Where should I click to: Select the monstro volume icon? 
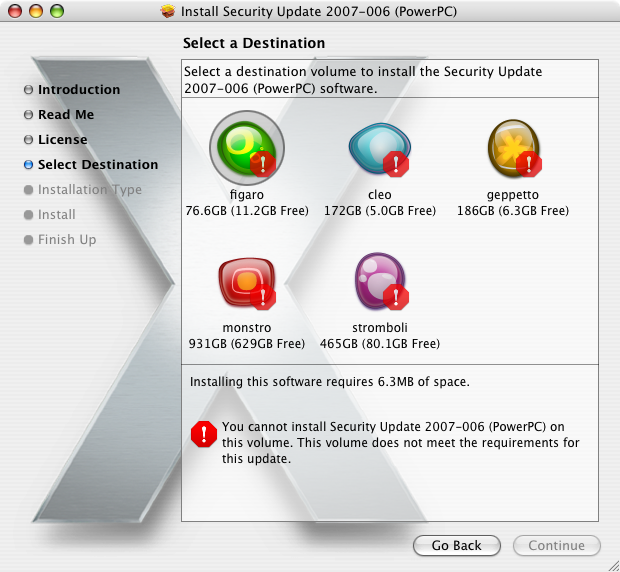(247, 283)
